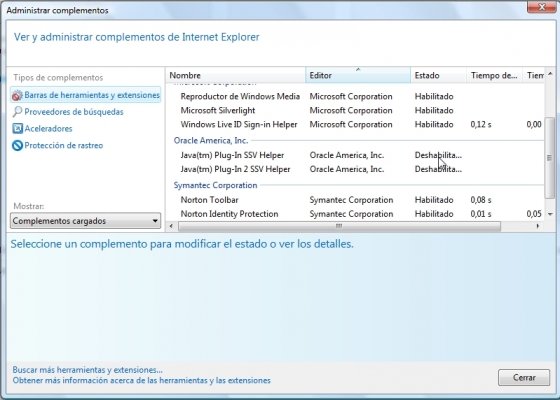This screenshot has width=560, height=400.
Task: Click the Proveedores de búsquedas magnifier icon
Action: pos(17,112)
